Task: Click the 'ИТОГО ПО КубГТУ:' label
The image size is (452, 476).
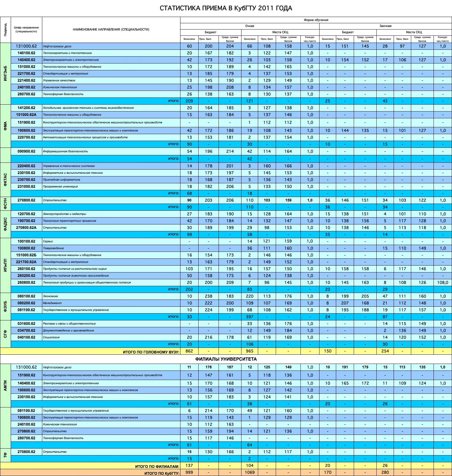Action: [x=162, y=473]
